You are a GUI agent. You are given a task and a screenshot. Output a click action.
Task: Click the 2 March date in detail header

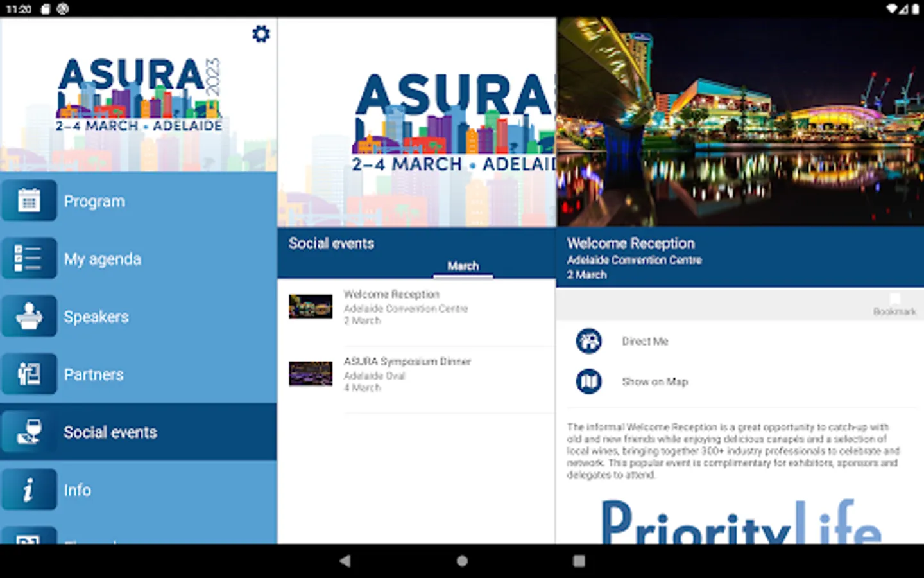[586, 275]
